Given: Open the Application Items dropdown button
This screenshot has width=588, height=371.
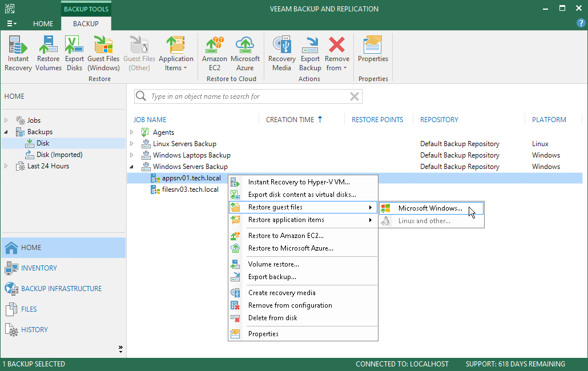Looking at the screenshot, I should point(176,53).
